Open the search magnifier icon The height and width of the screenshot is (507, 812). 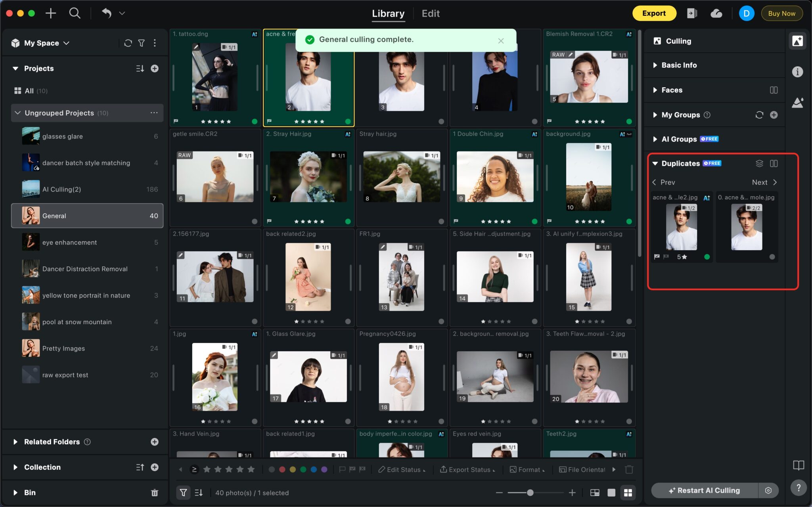pyautogui.click(x=75, y=13)
